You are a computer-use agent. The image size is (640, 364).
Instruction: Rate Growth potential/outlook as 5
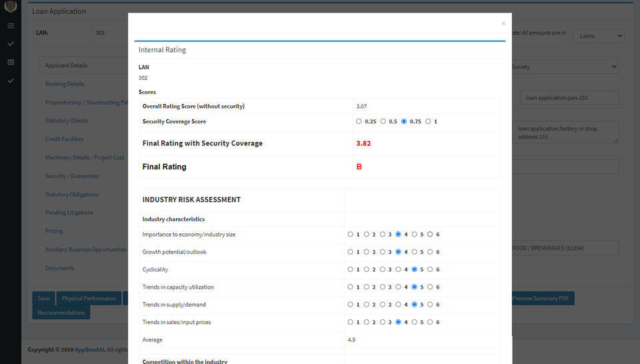pyautogui.click(x=414, y=252)
